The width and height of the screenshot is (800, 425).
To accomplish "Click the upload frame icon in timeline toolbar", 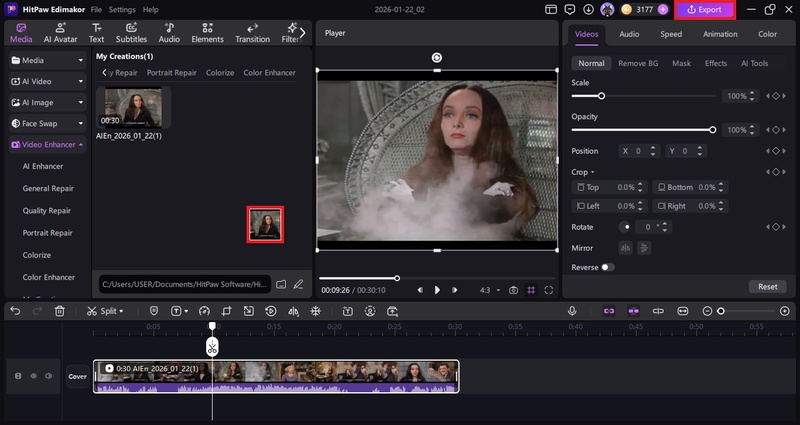I will point(392,311).
